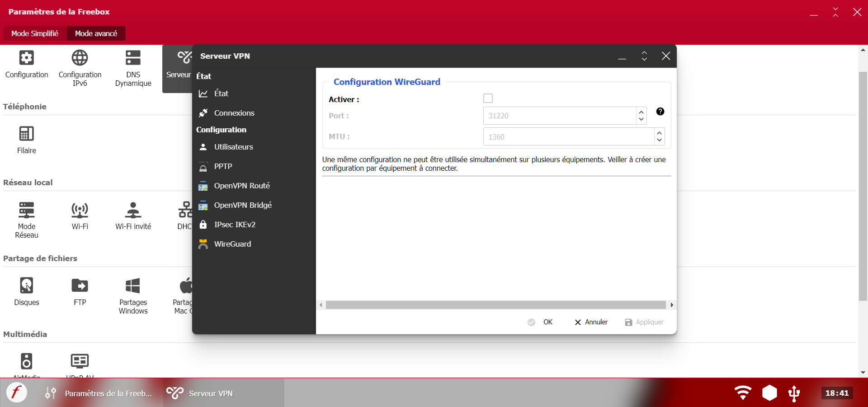The height and width of the screenshot is (407, 868).
Task: Open PPTP configuration
Action: [254, 166]
